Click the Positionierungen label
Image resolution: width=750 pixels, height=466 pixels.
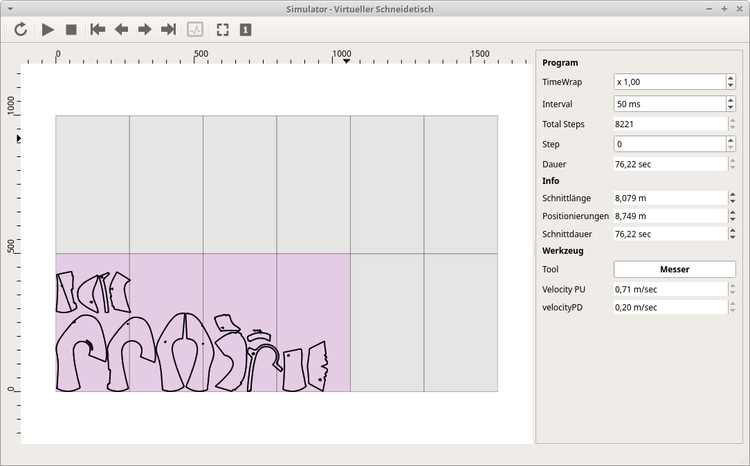pyautogui.click(x=575, y=216)
